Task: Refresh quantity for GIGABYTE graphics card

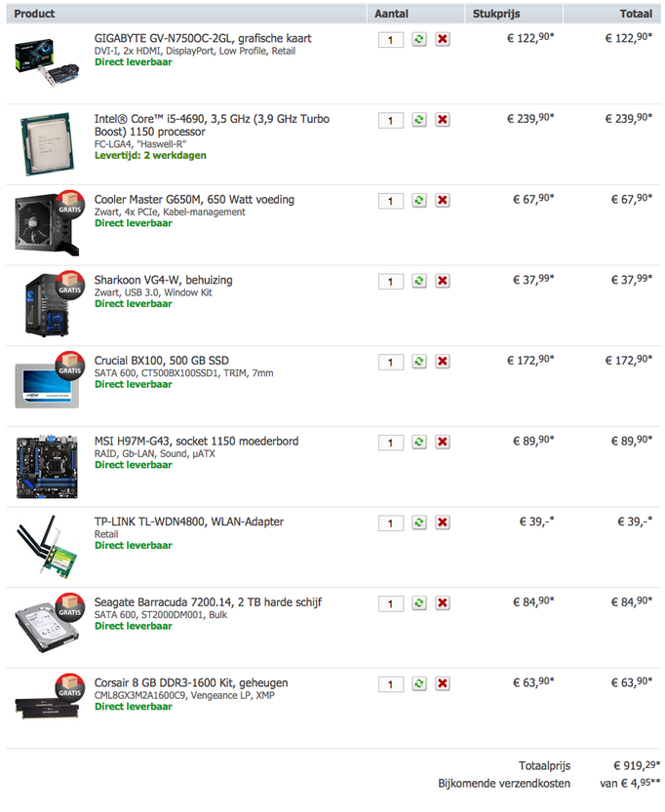Action: (419, 39)
